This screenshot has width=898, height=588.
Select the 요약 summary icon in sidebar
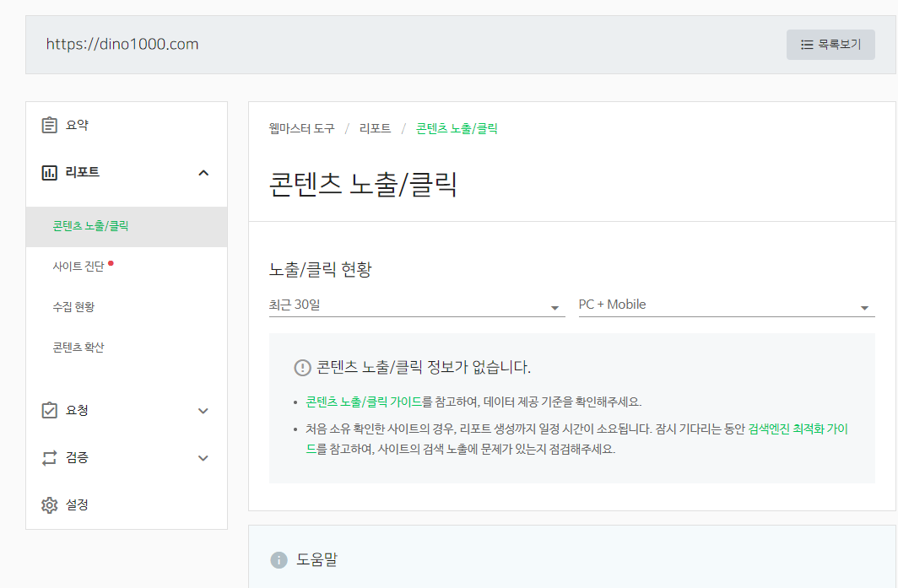[48, 124]
